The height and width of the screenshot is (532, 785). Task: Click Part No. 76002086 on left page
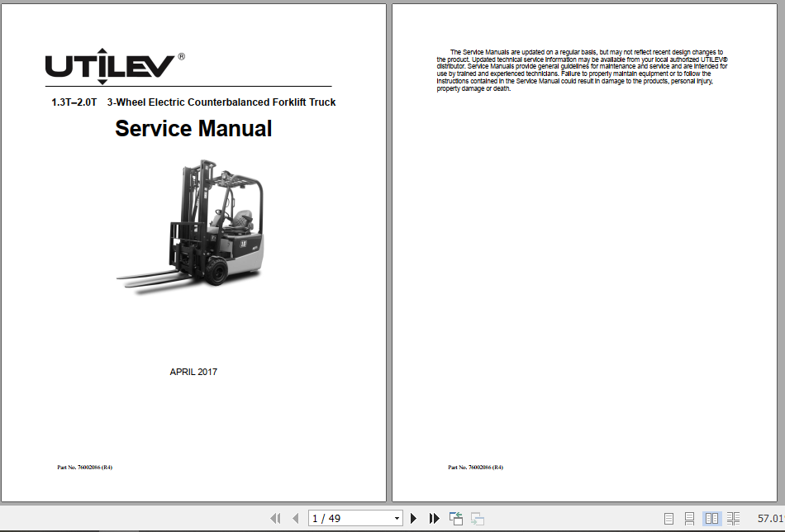[x=84, y=468]
